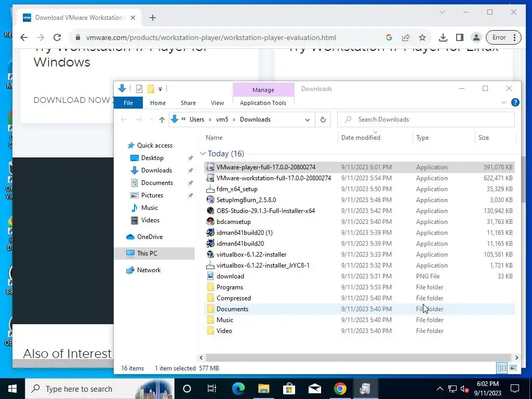Open the address bar history dropdown
Screen dimensions: 532x399
point(308,120)
